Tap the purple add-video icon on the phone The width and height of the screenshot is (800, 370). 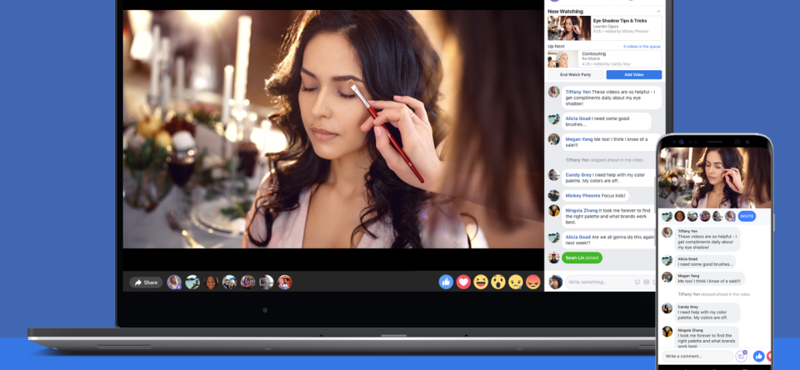[x=741, y=356]
